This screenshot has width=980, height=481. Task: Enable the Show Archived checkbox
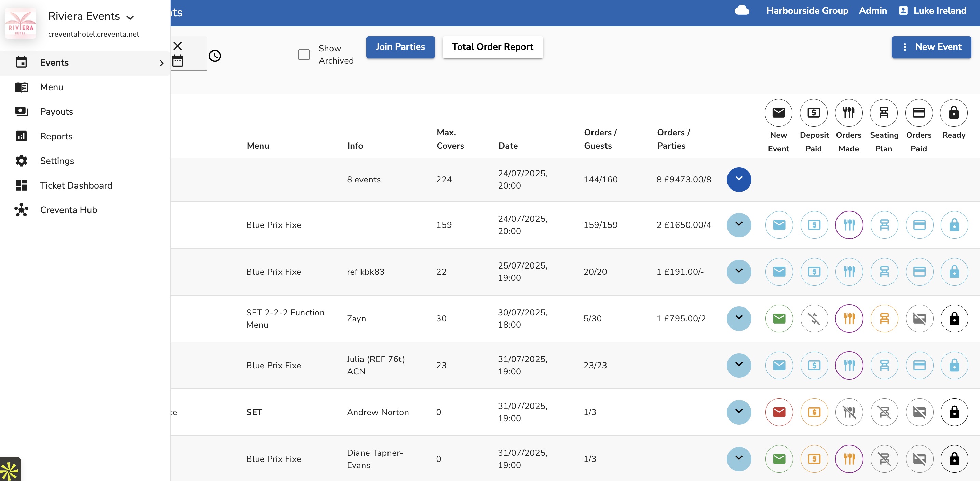pyautogui.click(x=303, y=54)
